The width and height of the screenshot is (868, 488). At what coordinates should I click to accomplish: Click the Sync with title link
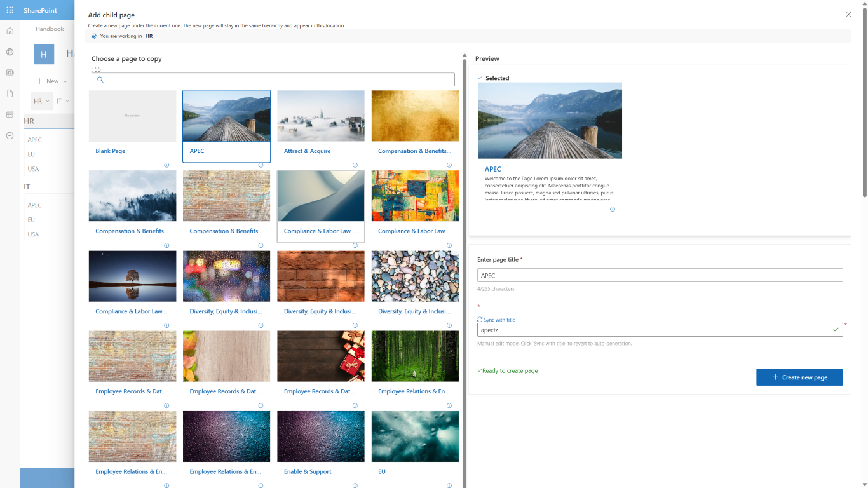(x=496, y=320)
